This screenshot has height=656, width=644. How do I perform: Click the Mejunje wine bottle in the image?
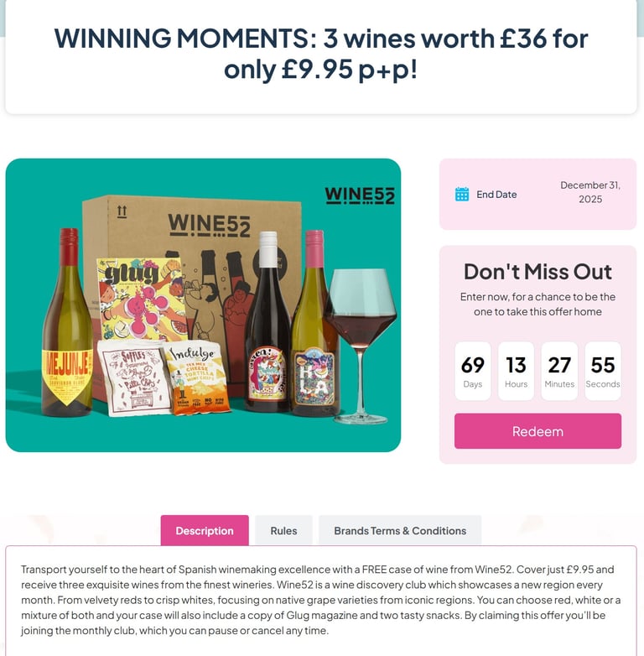(x=67, y=322)
